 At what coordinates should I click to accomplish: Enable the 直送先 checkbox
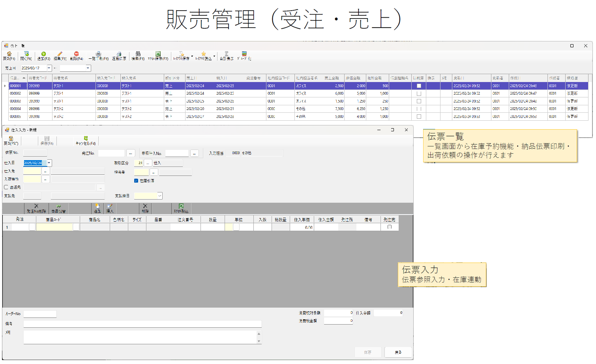point(6,187)
